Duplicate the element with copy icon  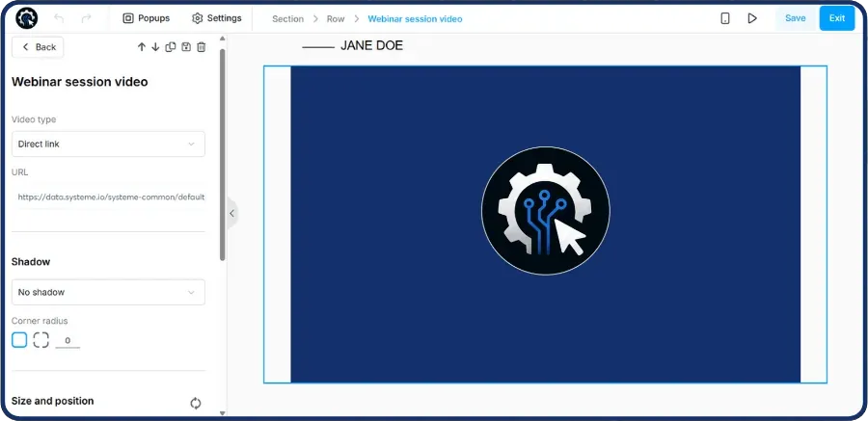pyautogui.click(x=171, y=47)
